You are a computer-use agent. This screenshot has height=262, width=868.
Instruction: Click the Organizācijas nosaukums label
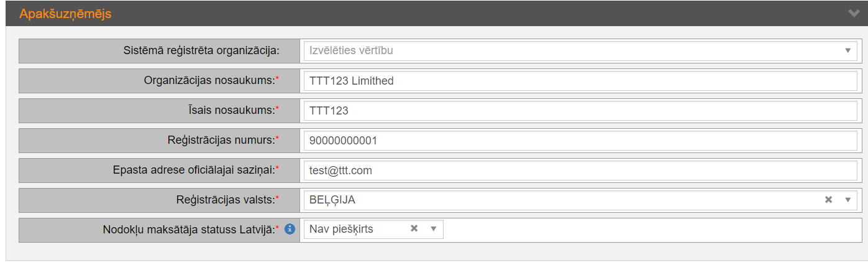pyautogui.click(x=209, y=81)
